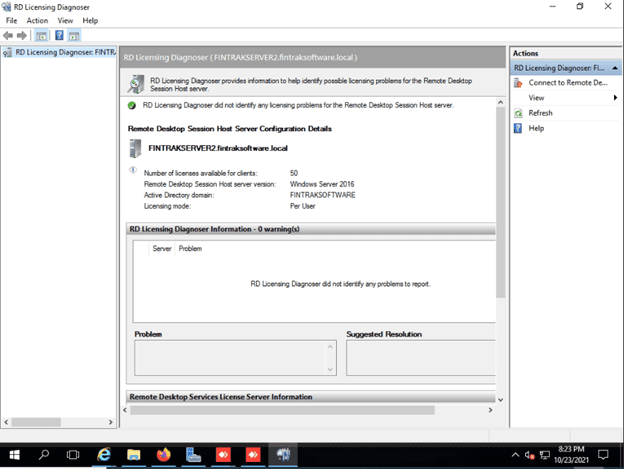Click the main pane horizontal scrollbar thumb
The height and width of the screenshot is (469, 624).
282,410
